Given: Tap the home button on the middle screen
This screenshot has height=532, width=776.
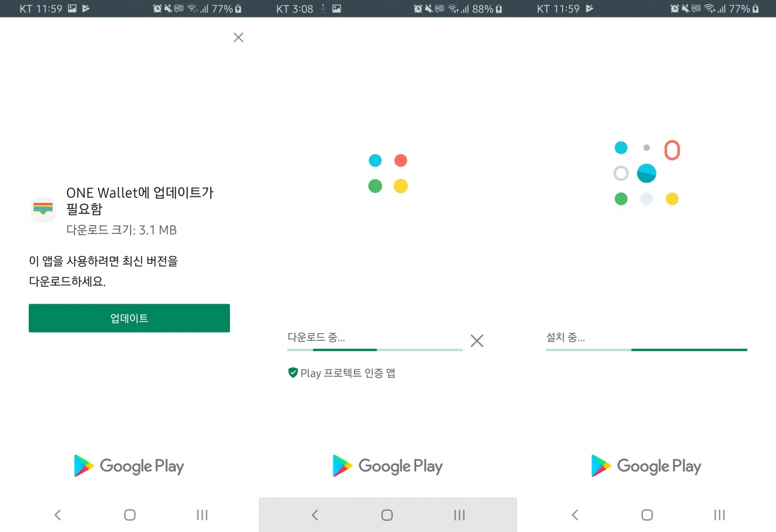Looking at the screenshot, I should [x=387, y=515].
